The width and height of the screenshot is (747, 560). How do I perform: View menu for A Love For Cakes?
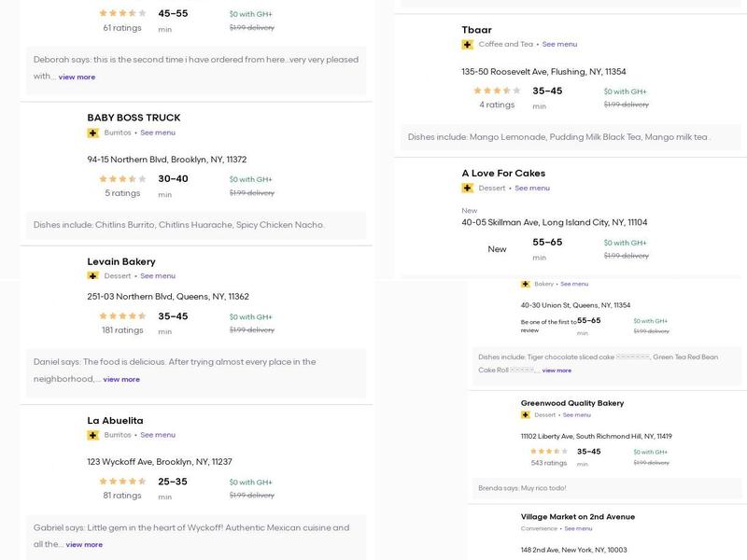tap(532, 189)
